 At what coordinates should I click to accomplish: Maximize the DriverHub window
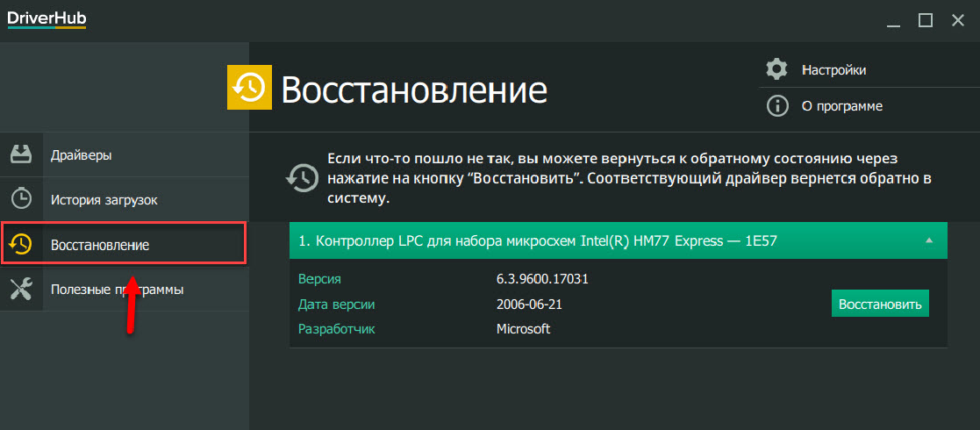pyautogui.click(x=926, y=21)
